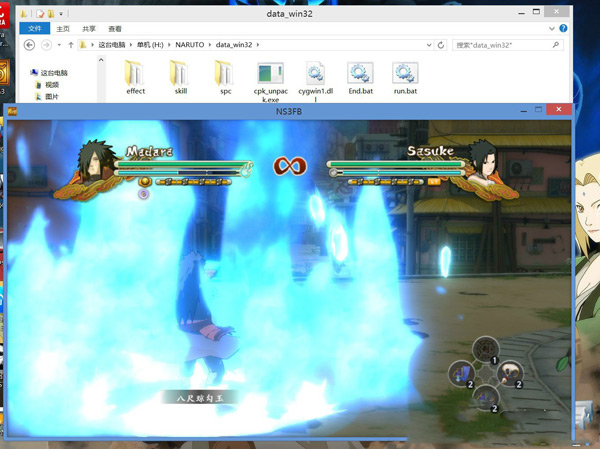Select 视频 in navigation tree

52,85
